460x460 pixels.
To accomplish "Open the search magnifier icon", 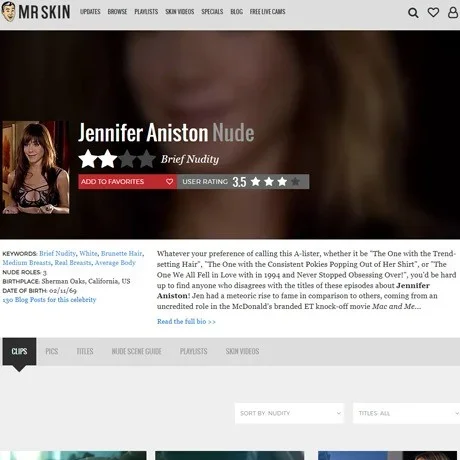I will (413, 13).
